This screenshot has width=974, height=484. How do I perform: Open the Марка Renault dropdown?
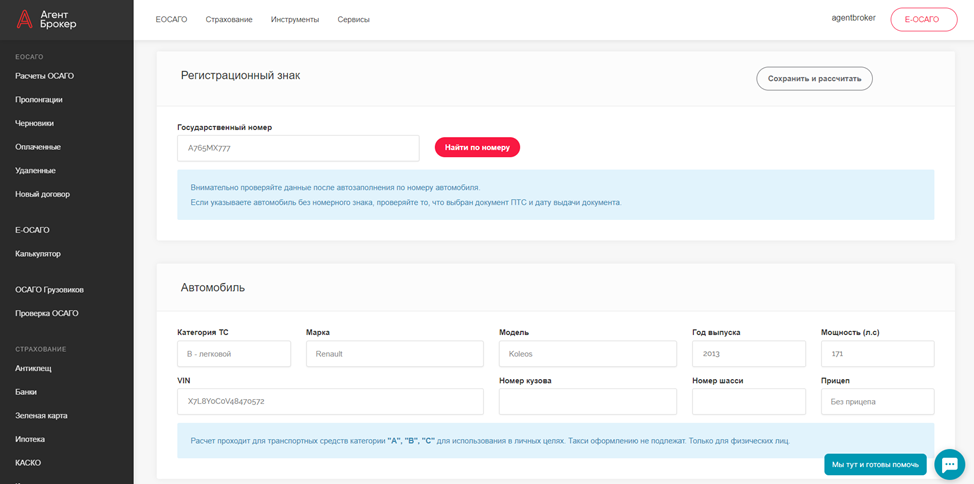coord(394,354)
